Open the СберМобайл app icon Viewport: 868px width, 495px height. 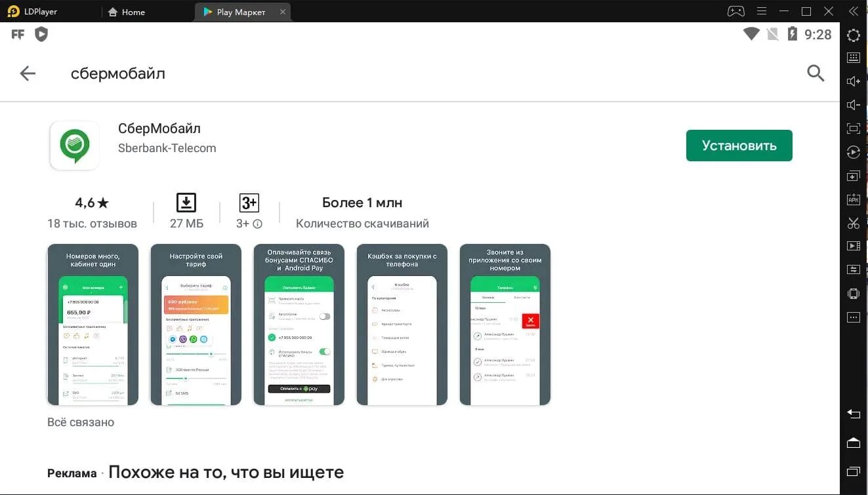[x=75, y=146]
